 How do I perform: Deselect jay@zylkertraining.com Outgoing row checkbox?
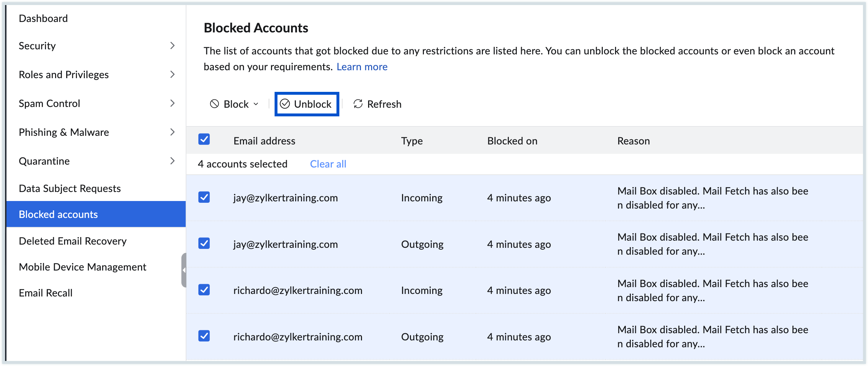(204, 244)
